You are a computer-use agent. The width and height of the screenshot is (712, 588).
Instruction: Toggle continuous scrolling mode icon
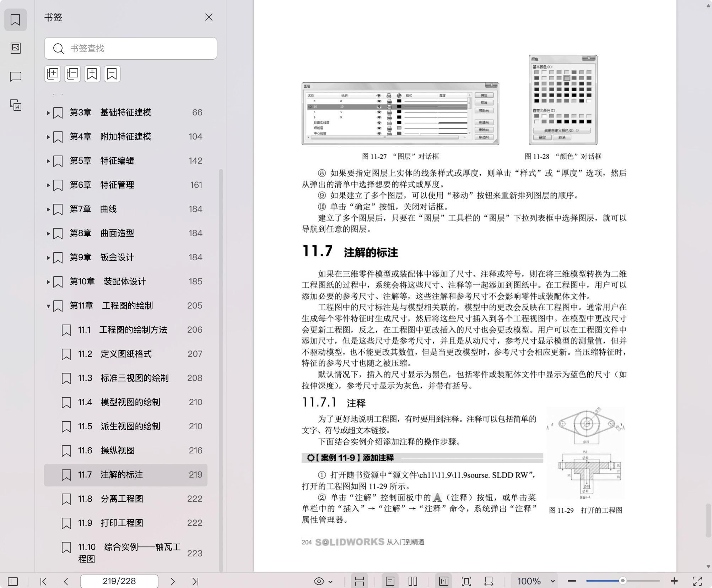pos(360,581)
